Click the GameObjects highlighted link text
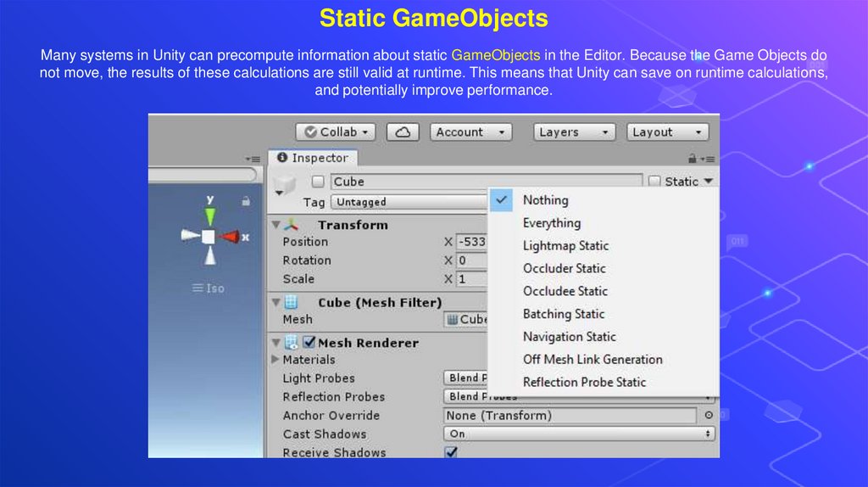 click(495, 55)
